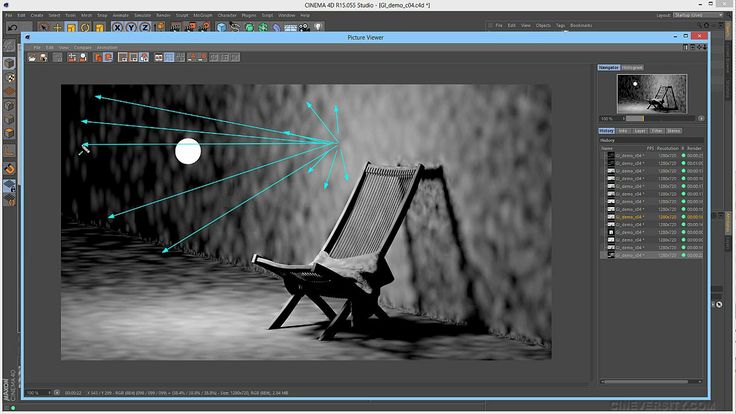The width and height of the screenshot is (736, 414).
Task: Click the Picture Viewer AB compare icon
Action: point(159,57)
